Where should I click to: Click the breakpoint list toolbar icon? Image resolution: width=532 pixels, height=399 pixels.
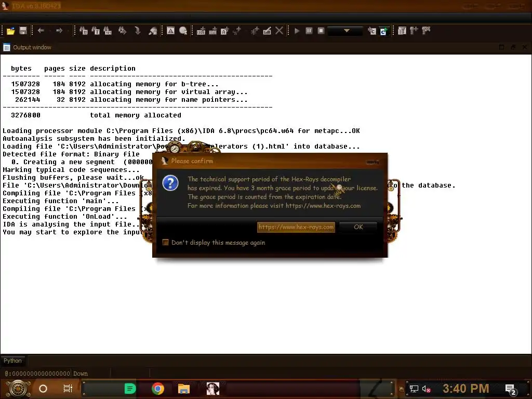[x=402, y=31]
